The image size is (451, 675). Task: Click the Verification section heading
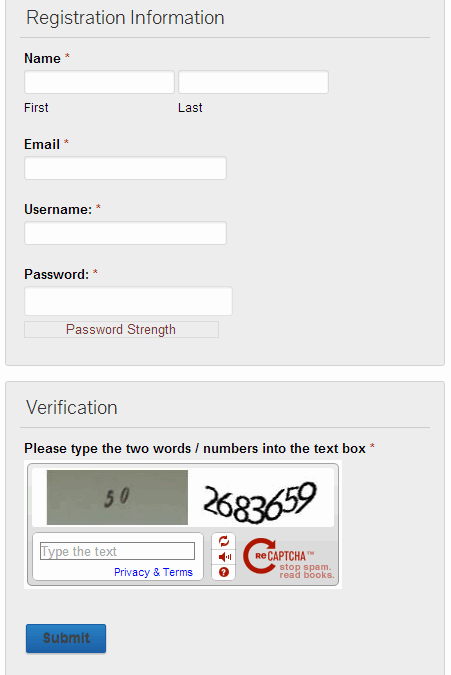(71, 408)
